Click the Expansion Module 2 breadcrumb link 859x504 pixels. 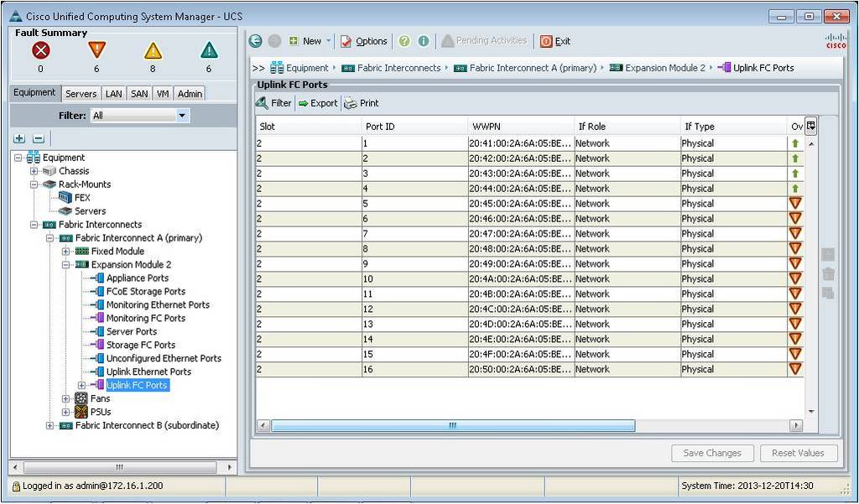click(665, 68)
